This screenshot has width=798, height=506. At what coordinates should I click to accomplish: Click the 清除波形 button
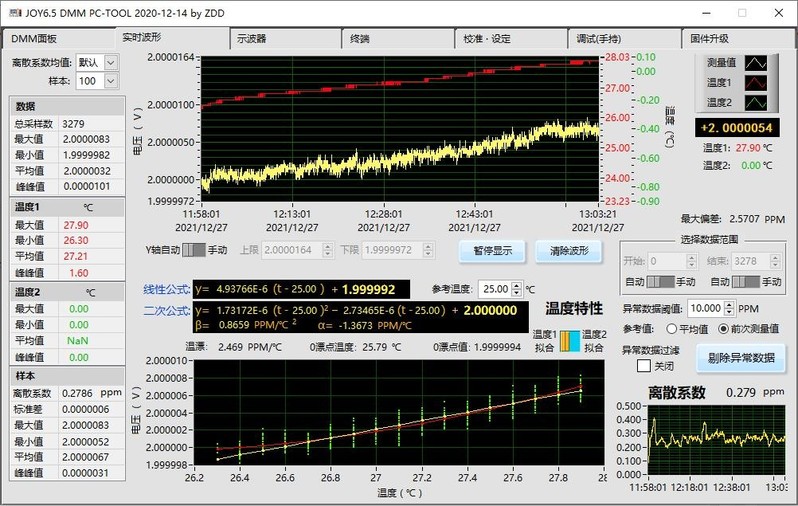pyautogui.click(x=568, y=250)
